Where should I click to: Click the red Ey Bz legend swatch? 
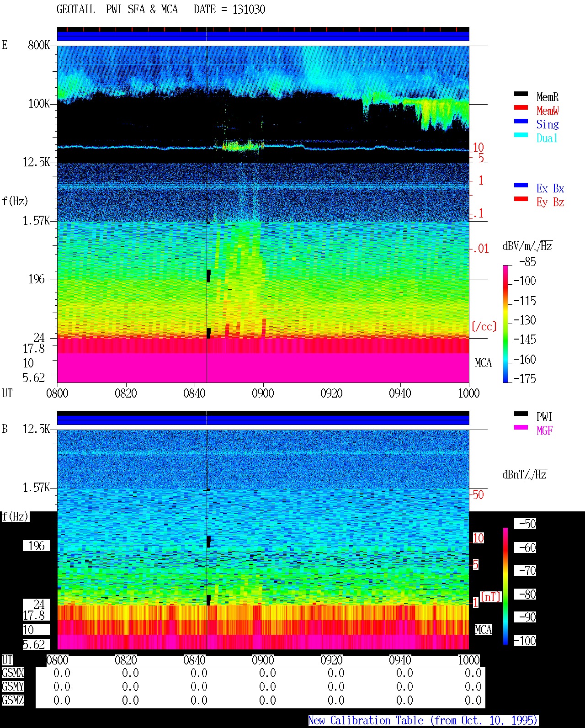click(x=521, y=199)
